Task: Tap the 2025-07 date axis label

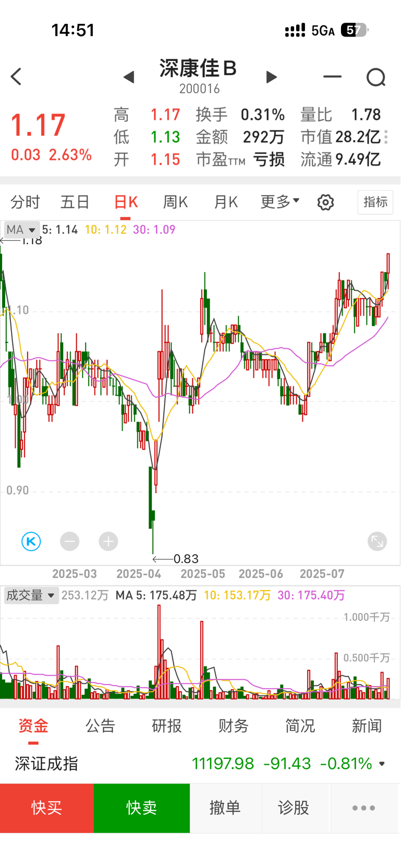Action: click(x=322, y=574)
